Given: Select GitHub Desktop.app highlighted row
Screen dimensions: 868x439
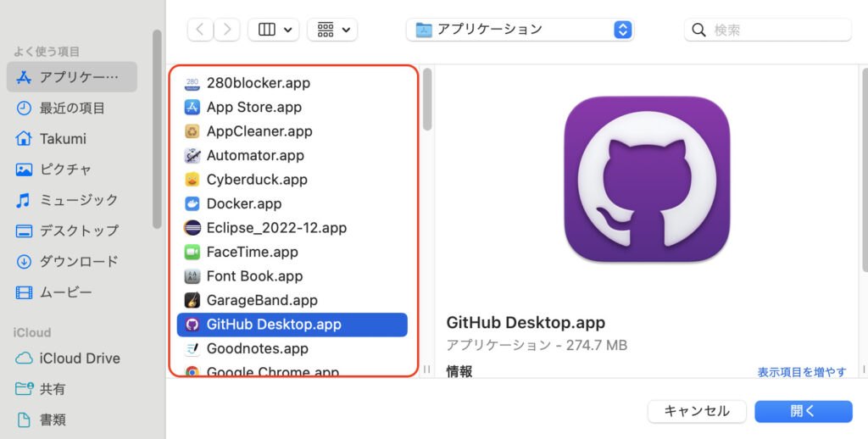Looking at the screenshot, I should coord(292,325).
